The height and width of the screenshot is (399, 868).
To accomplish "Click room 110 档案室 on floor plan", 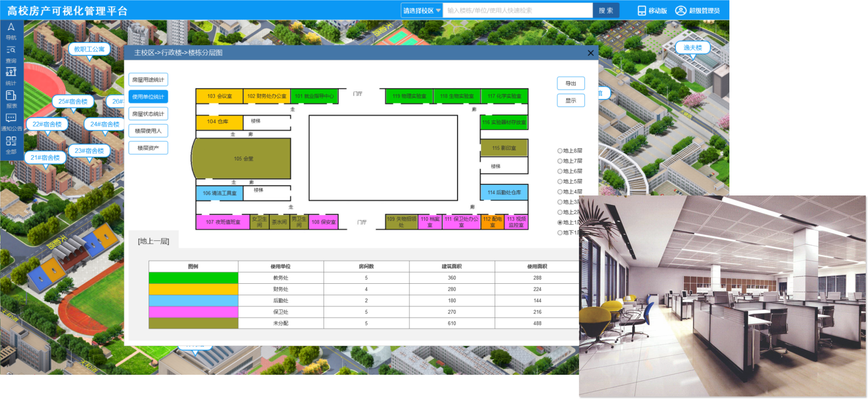I will pos(430,222).
